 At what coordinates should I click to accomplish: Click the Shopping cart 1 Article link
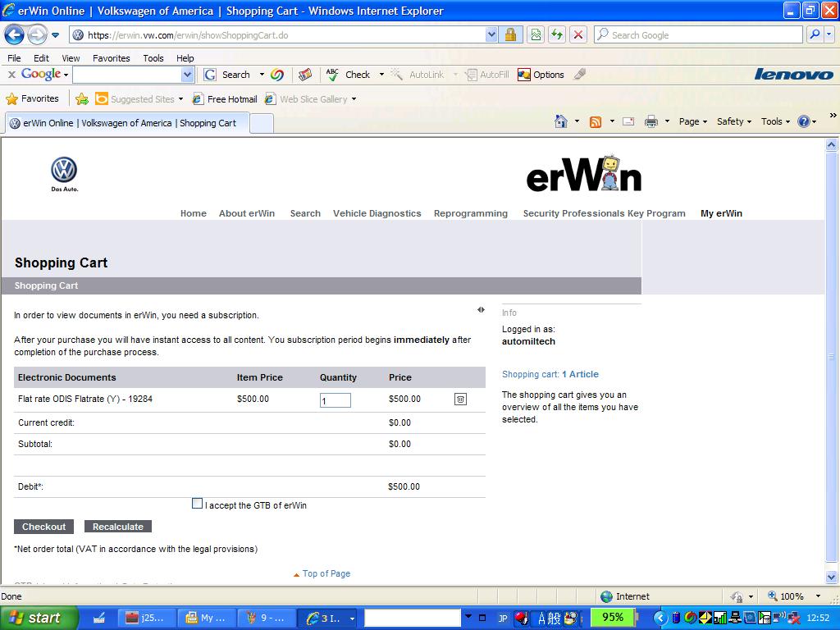pyautogui.click(x=550, y=374)
